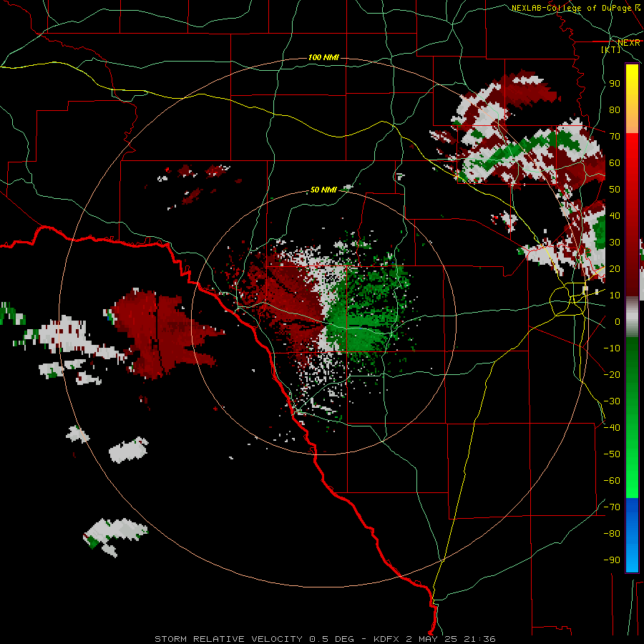Click the Storm Relative Velocity caption text
The height and width of the screenshot is (644, 644).
pos(325,639)
